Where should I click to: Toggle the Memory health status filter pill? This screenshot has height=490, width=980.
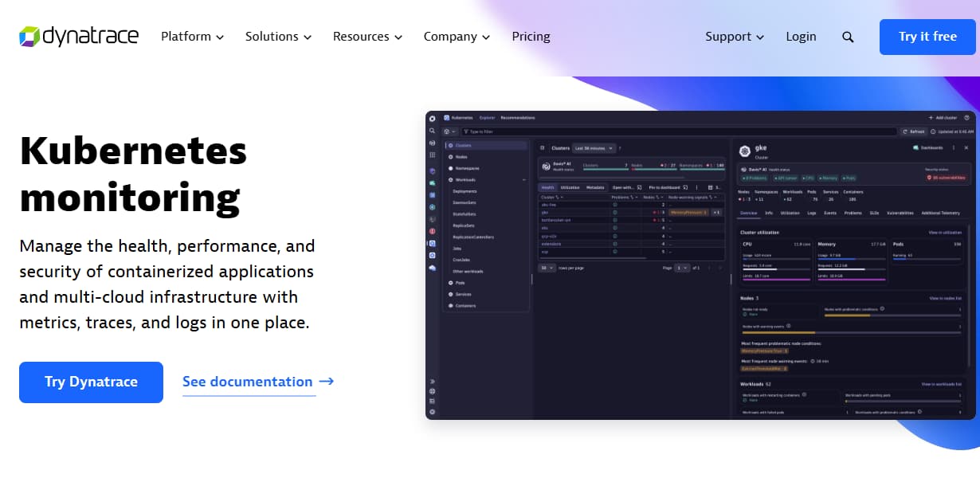point(828,178)
